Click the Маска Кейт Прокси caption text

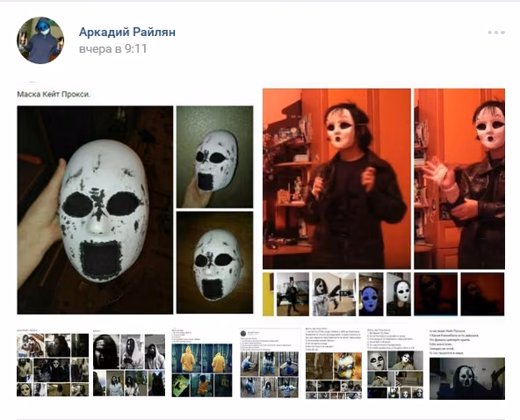[54, 94]
